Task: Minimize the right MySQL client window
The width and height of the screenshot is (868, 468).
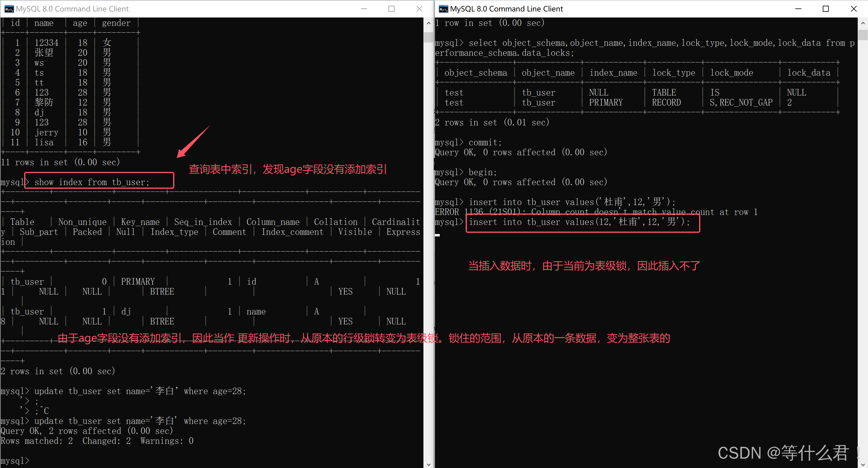Action: [x=798, y=9]
